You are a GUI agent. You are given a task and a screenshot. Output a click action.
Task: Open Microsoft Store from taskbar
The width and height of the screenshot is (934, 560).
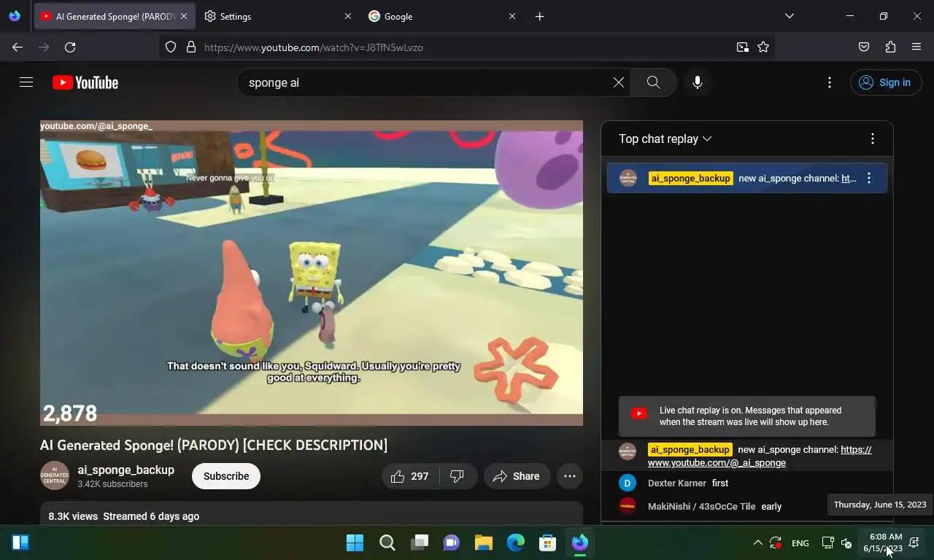[548, 542]
